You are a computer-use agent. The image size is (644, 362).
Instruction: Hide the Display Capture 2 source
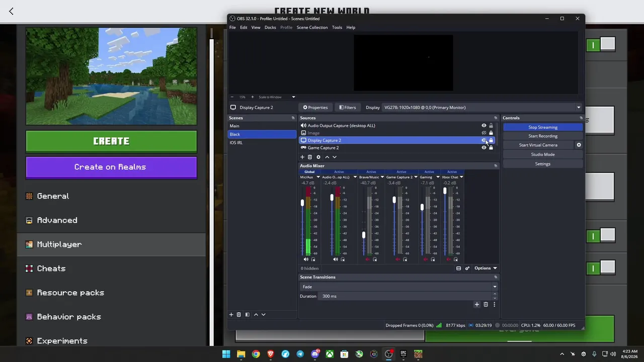click(484, 140)
